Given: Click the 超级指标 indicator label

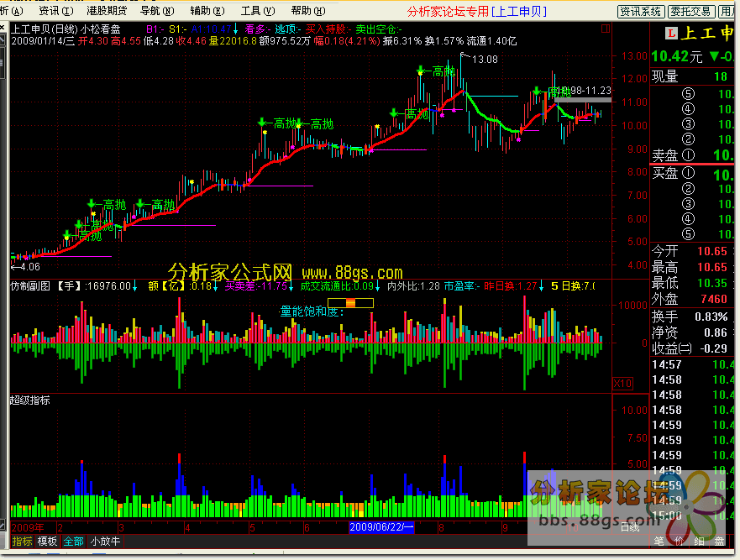Looking at the screenshot, I should 30,400.
